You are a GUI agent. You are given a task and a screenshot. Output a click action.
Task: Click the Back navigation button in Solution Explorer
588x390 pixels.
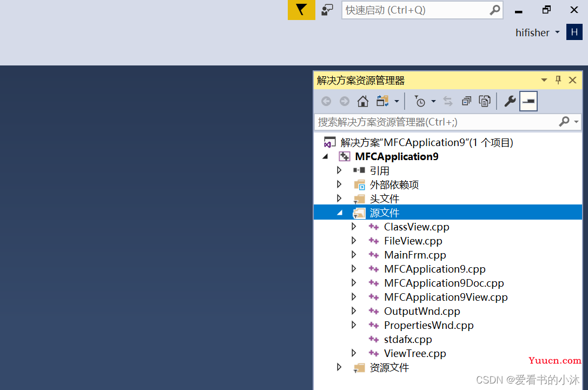tap(326, 101)
